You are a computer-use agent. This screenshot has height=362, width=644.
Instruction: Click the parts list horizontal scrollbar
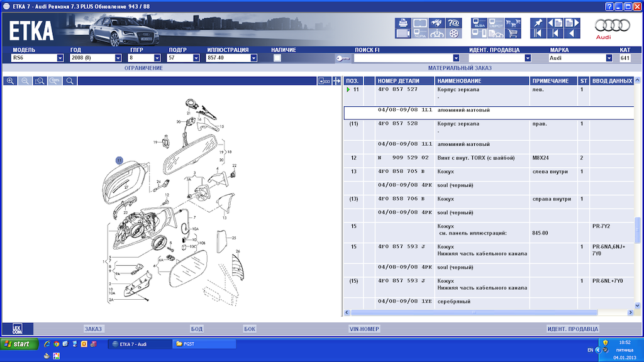(x=474, y=313)
